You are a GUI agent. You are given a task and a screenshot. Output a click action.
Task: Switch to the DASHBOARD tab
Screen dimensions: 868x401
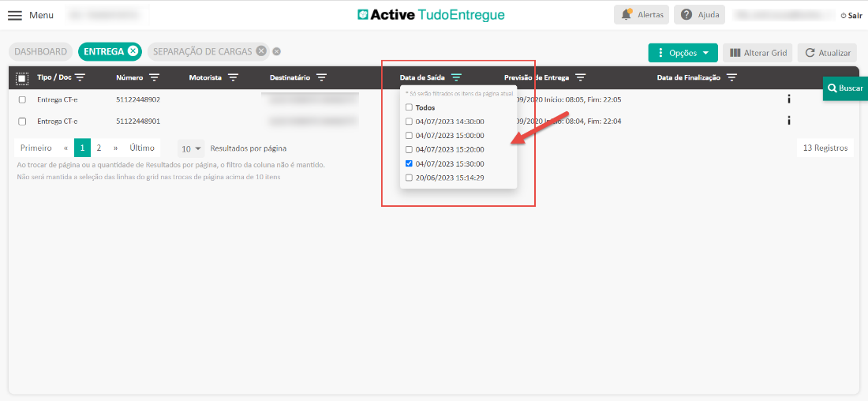point(40,51)
